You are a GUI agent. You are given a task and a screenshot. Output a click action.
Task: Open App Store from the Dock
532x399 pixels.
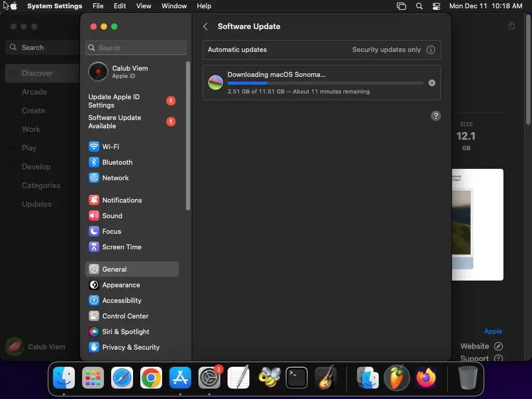click(x=180, y=377)
